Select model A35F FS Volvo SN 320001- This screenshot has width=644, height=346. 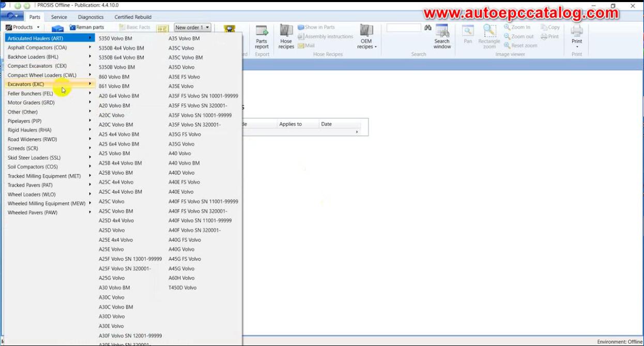[197, 106]
